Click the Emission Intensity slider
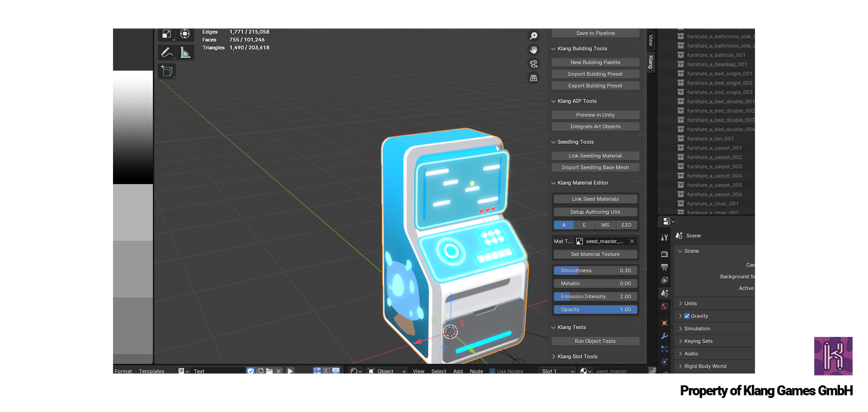This screenshot has width=868, height=412. click(595, 297)
